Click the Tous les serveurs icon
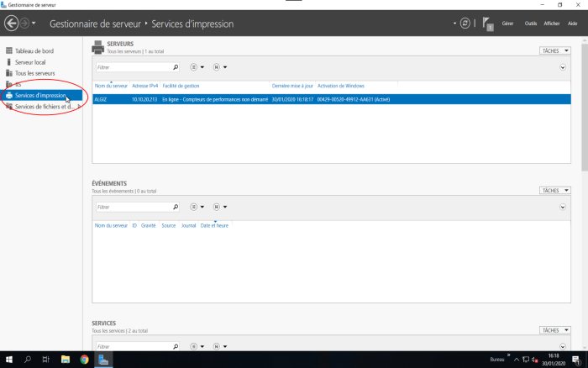 [x=9, y=73]
